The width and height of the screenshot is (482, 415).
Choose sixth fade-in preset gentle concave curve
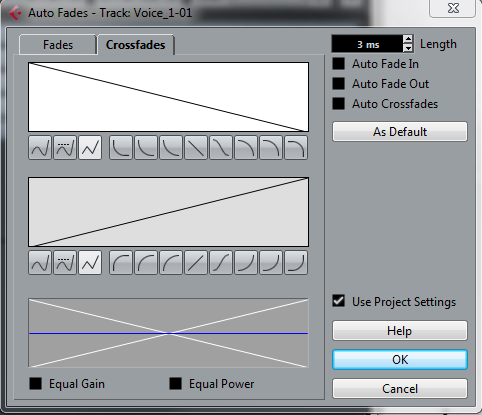click(246, 263)
